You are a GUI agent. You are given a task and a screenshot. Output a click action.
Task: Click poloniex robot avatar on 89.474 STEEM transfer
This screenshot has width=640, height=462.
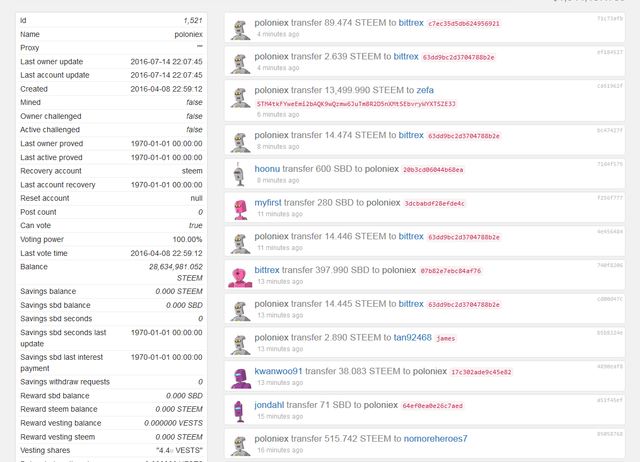pos(240,30)
